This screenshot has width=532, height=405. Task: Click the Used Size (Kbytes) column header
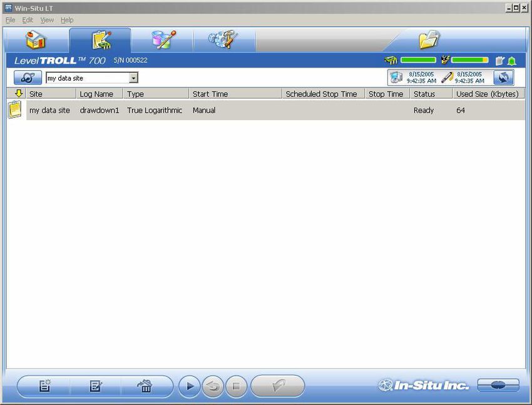click(x=489, y=94)
